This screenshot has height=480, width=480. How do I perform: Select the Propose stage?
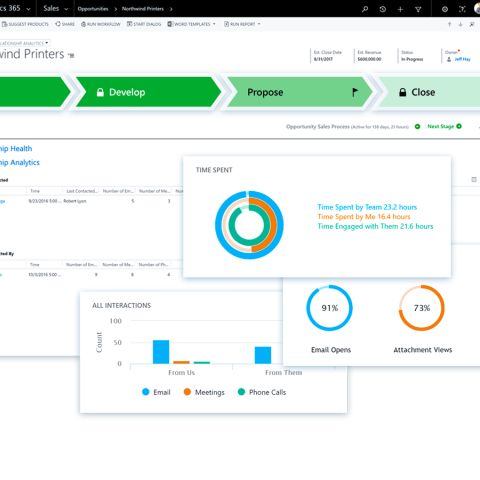(299, 92)
